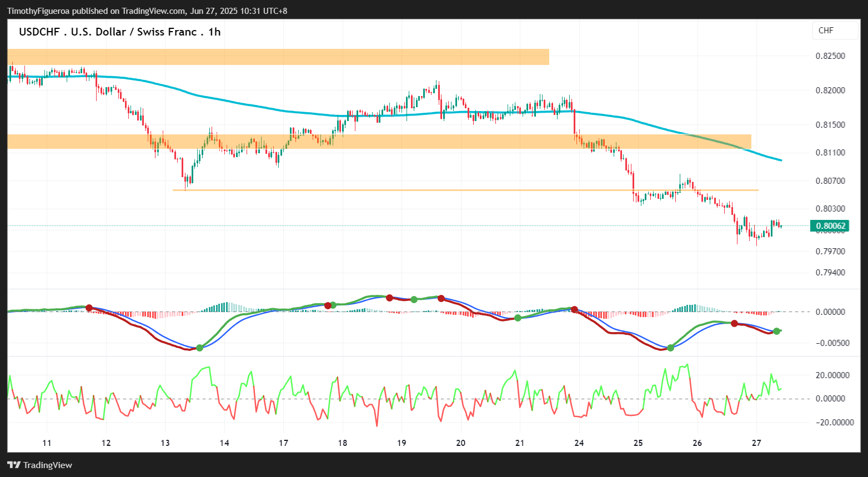Click the MACD red dot above date 24
This screenshot has width=868, height=477.
(574, 309)
